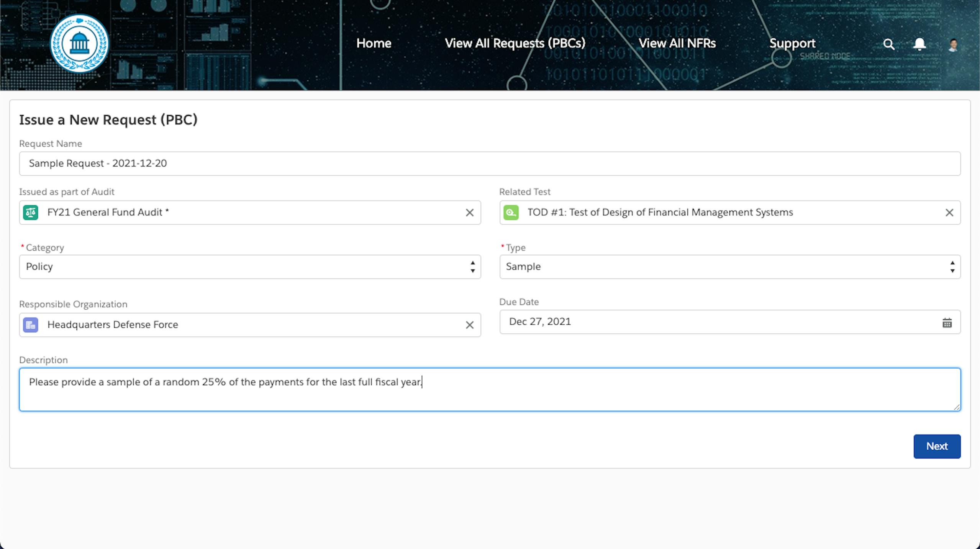Go to the Home menu
Image resolution: width=980 pixels, height=549 pixels.
click(x=374, y=43)
